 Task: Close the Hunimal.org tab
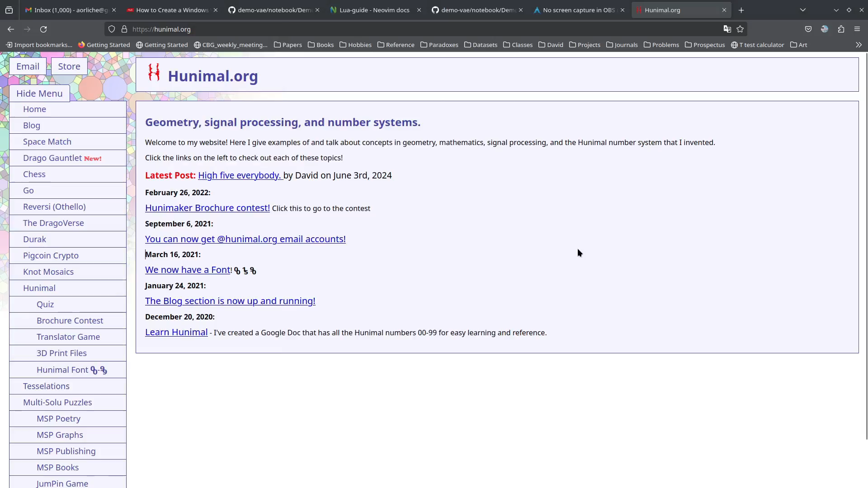tap(724, 10)
